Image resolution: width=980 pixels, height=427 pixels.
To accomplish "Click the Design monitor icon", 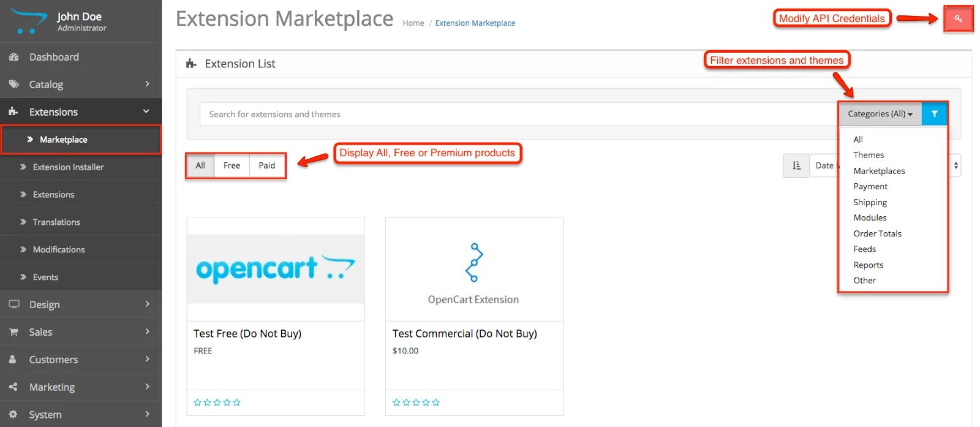I will point(13,304).
